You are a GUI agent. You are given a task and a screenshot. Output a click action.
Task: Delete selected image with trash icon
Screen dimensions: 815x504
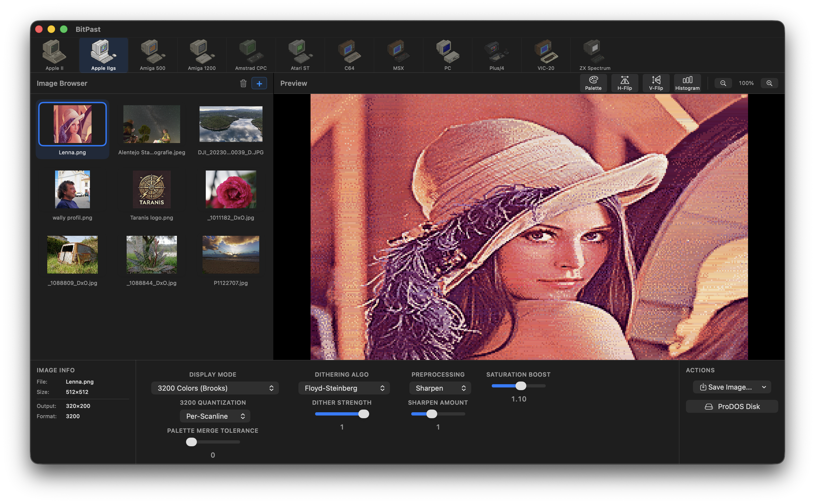point(243,83)
